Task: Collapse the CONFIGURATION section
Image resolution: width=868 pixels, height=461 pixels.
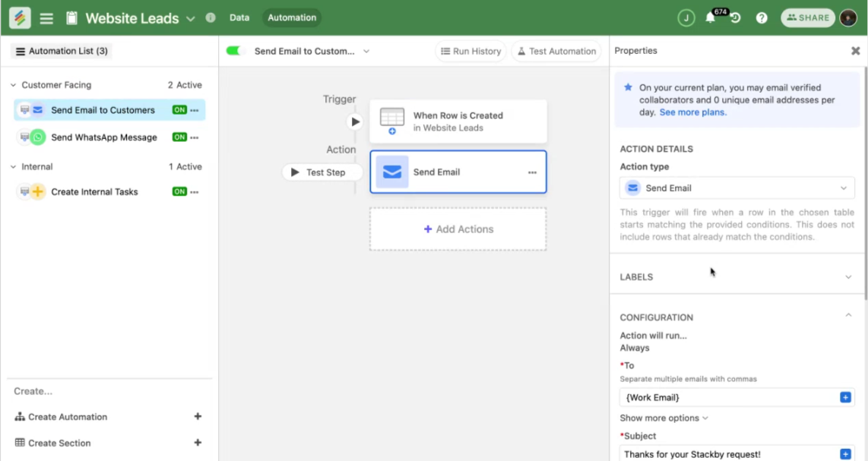Action: 848,315
